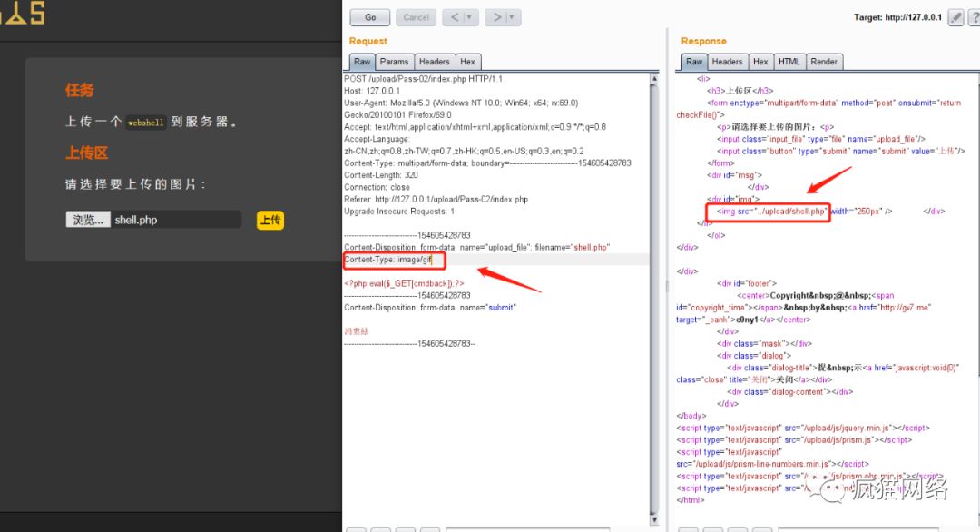Screen dimensions: 980x532
Task: Click the POST /upload/Pass-02/index.php request line
Action: point(423,79)
